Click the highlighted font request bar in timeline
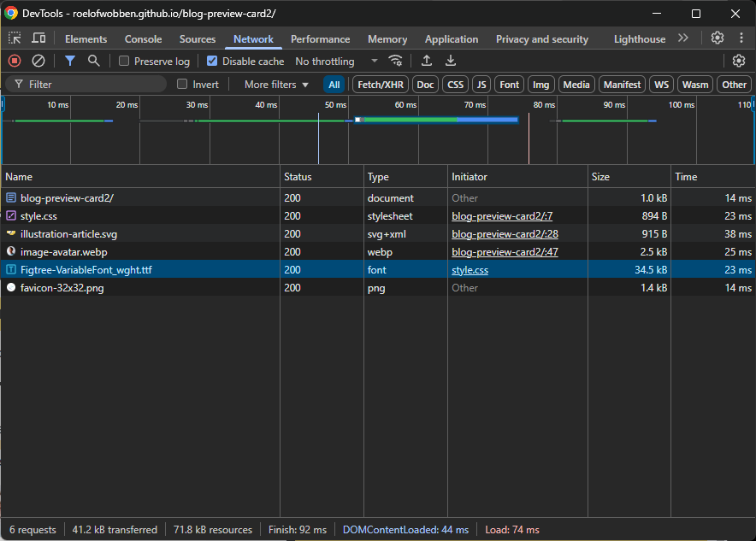The height and width of the screenshot is (541, 756). coord(437,120)
